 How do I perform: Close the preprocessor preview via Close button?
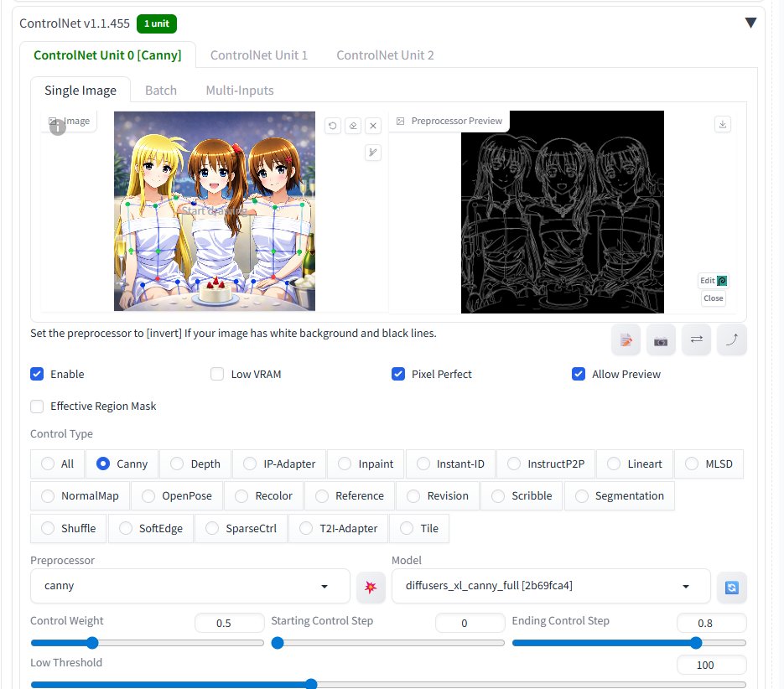pos(713,298)
